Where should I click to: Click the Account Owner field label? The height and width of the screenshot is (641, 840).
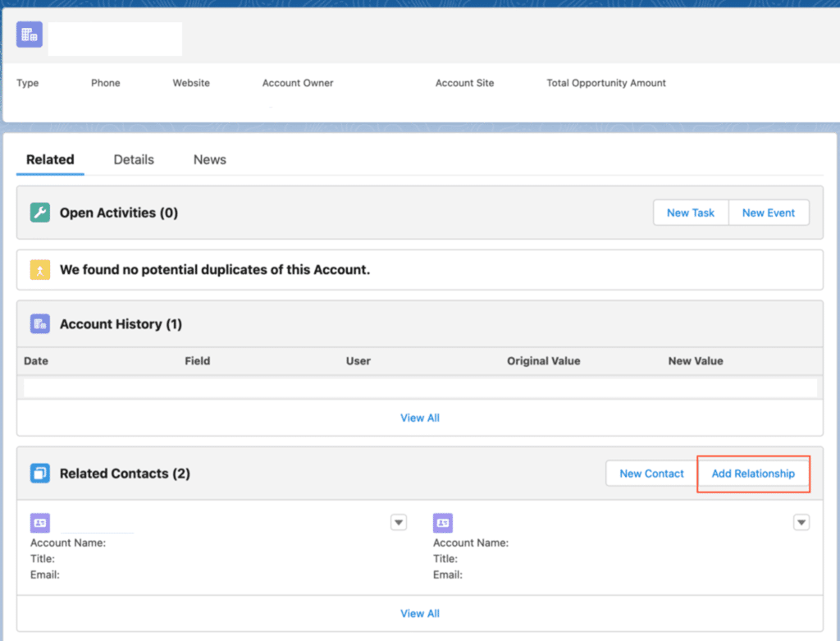point(298,83)
